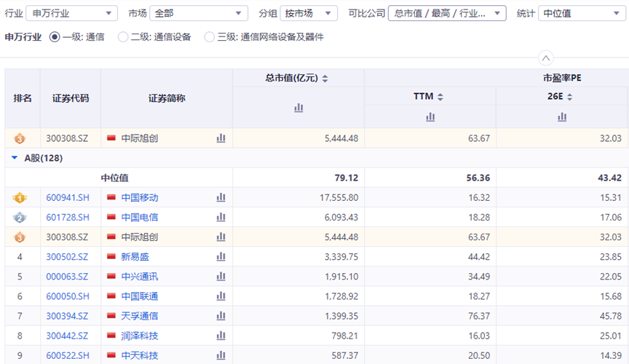Image resolution: width=629 pixels, height=364 pixels.
Task: Open chart icon beside 新易盛
Action: click(221, 256)
